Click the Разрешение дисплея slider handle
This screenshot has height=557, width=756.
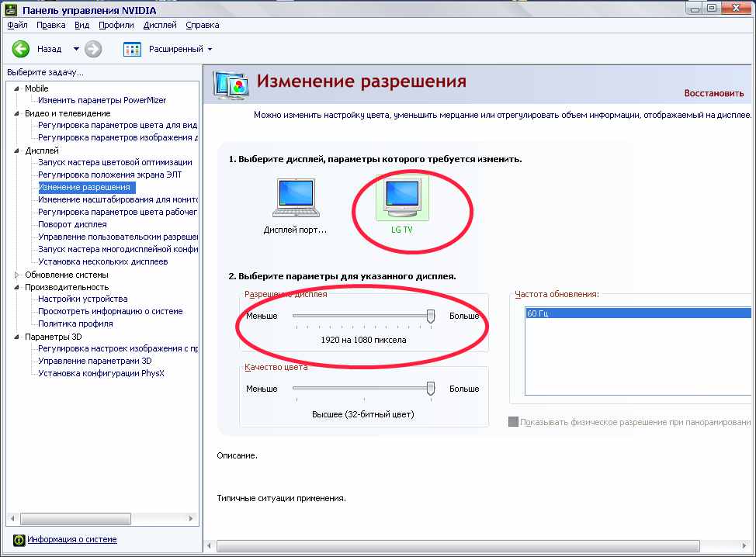coord(431,316)
